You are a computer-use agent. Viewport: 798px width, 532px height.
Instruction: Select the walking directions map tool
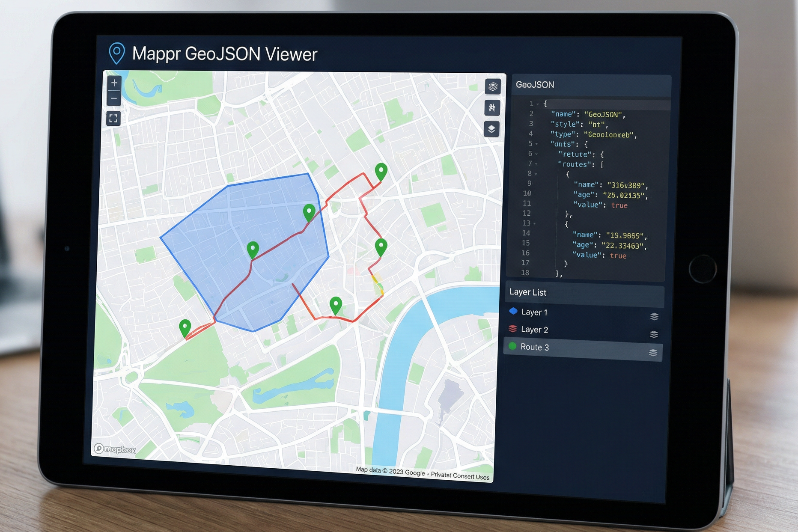click(492, 108)
